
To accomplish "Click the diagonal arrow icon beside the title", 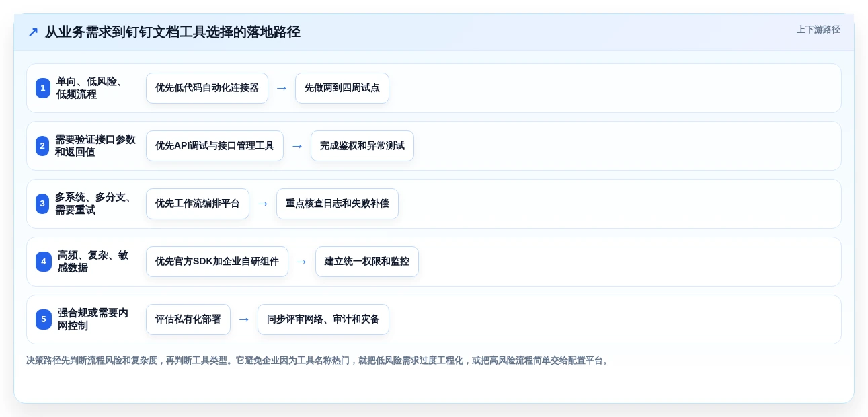I will pyautogui.click(x=33, y=32).
